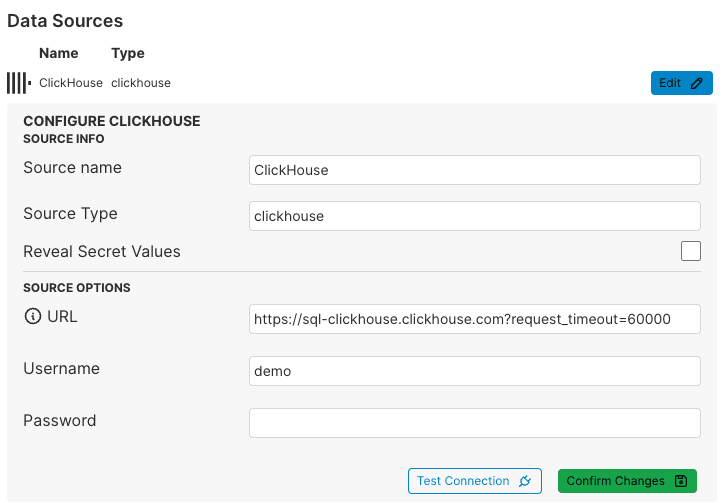Click the Name column header

tap(58, 53)
